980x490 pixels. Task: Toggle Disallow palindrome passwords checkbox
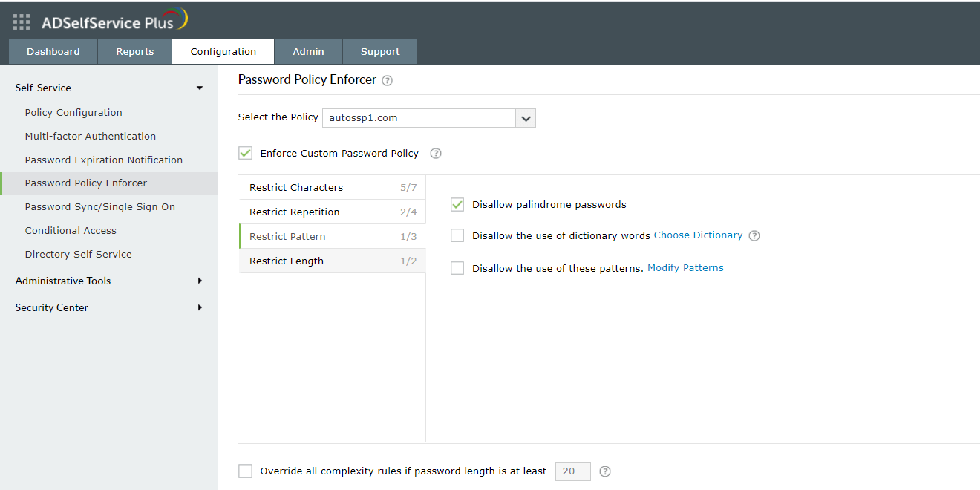tap(457, 204)
